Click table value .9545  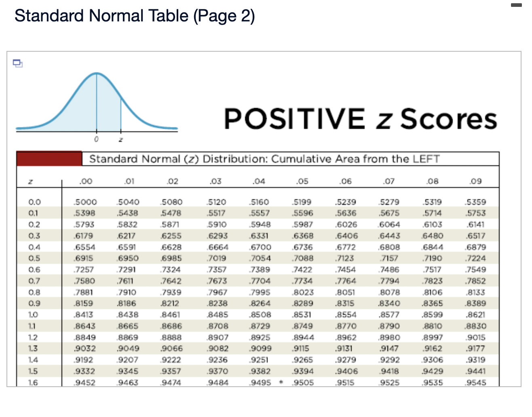[475, 383]
